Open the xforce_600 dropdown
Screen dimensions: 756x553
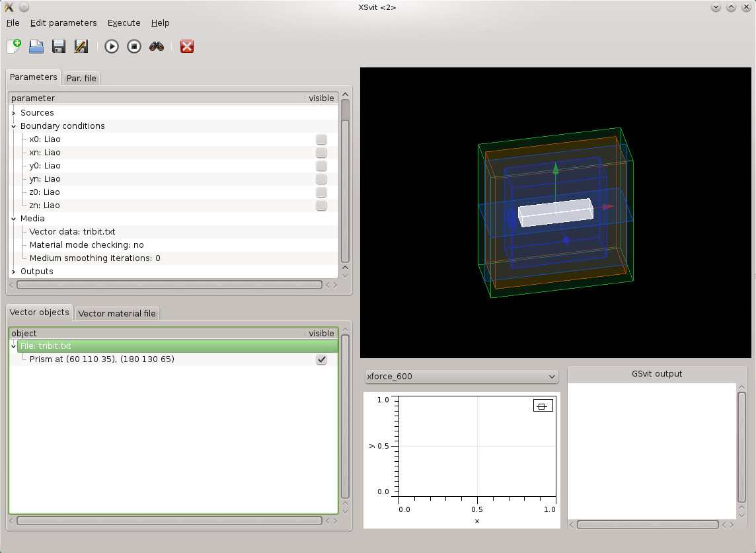(461, 377)
